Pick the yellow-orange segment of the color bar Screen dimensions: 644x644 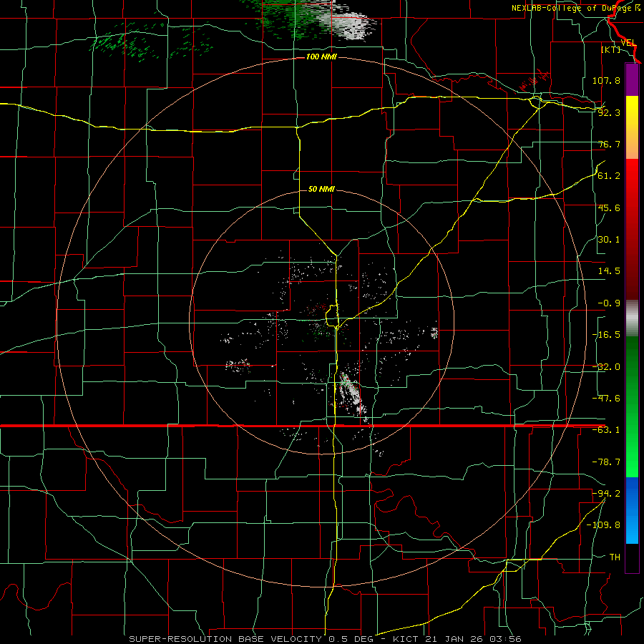point(632,127)
